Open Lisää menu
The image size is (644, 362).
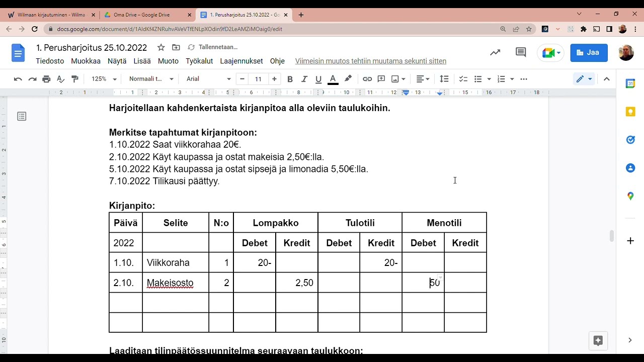[x=142, y=61]
